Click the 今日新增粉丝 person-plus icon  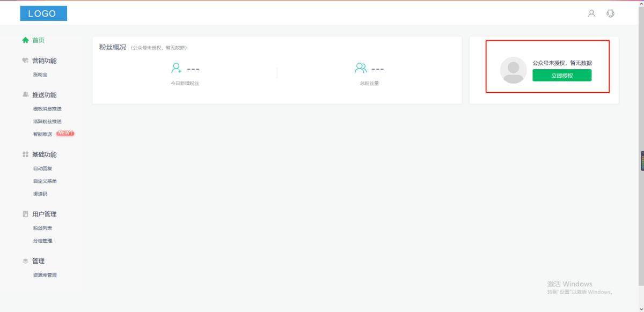pyautogui.click(x=176, y=68)
